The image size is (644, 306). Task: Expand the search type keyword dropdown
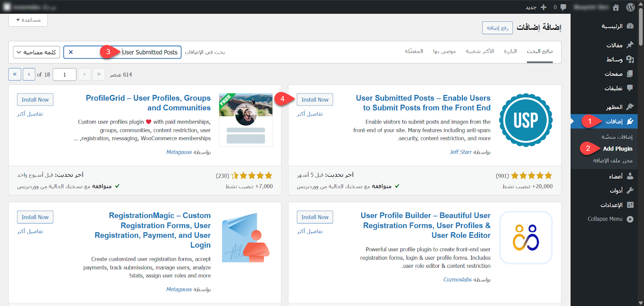37,52
